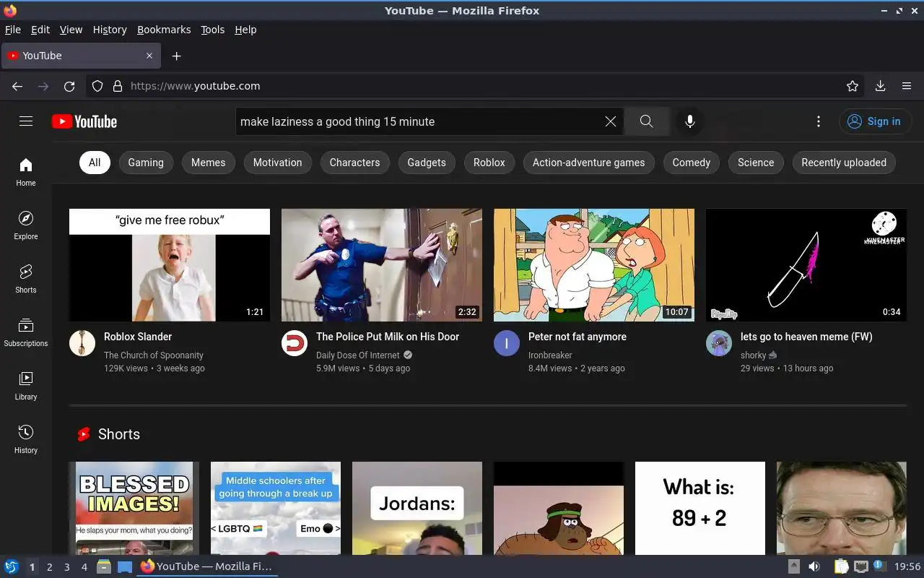Screen dimensions: 924x578
Task: Open The Police Put Milk on His Door title
Action: 388,337
